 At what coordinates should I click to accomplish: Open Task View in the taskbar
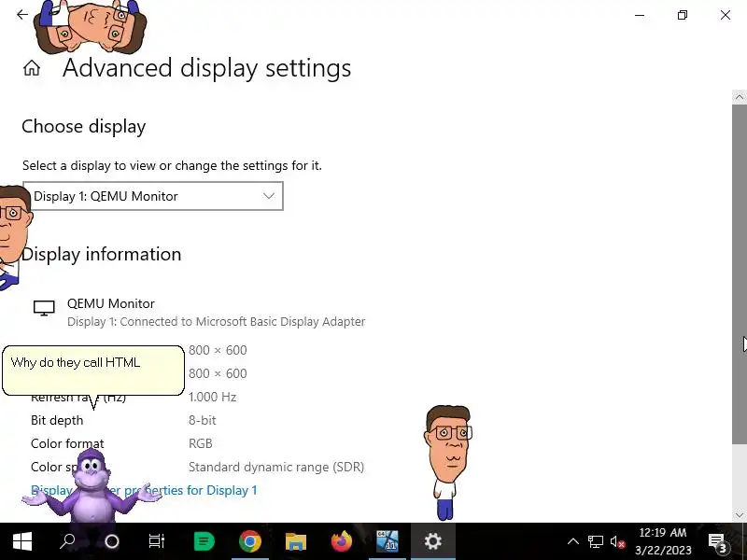156,541
